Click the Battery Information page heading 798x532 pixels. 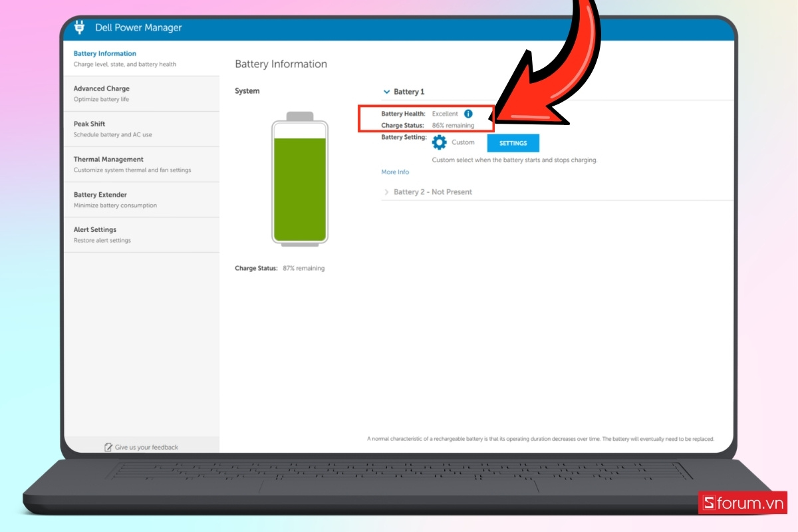(x=281, y=64)
